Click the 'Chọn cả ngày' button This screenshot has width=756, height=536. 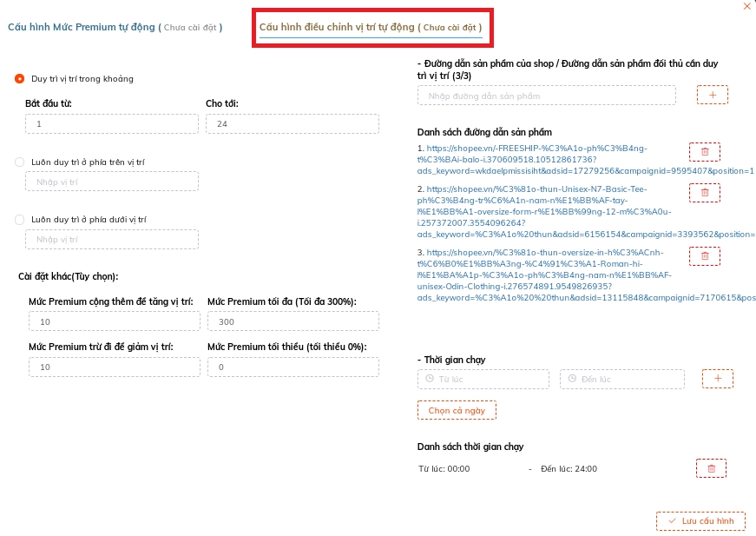tap(457, 410)
